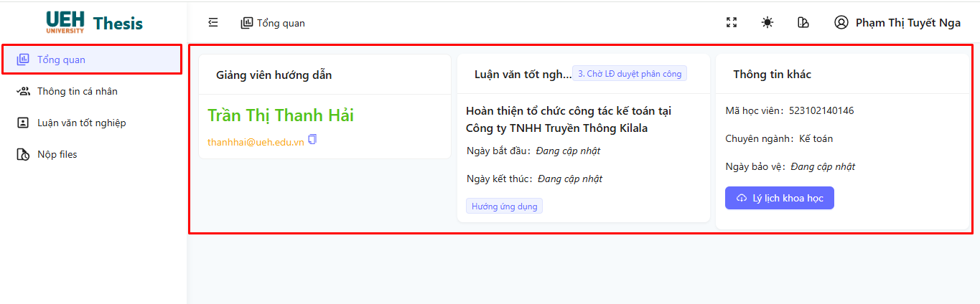This screenshot has height=304, width=980.
Task: Open Thông tin cá nhân menu item
Action: coord(78,91)
